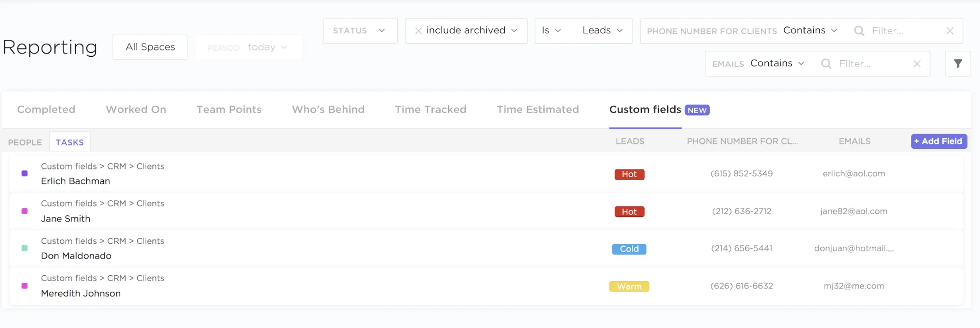Clear the phone number filter X
Viewport: 980px width, 328px height.
(x=950, y=31)
